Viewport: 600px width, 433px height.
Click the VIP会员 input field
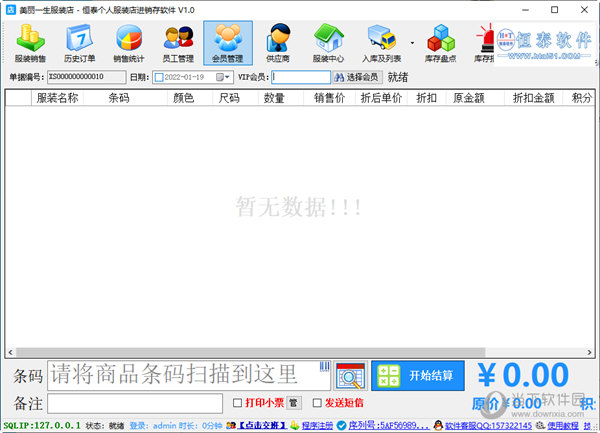point(301,77)
